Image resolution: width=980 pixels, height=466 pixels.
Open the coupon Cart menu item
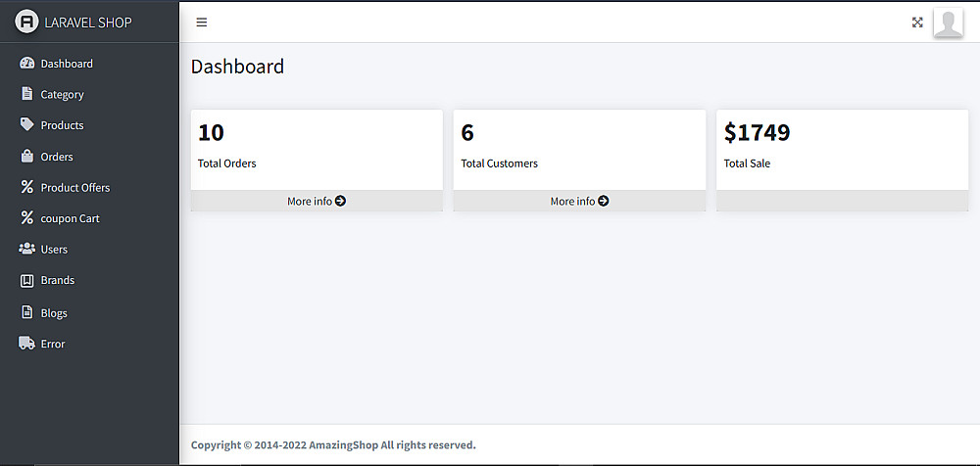(70, 218)
